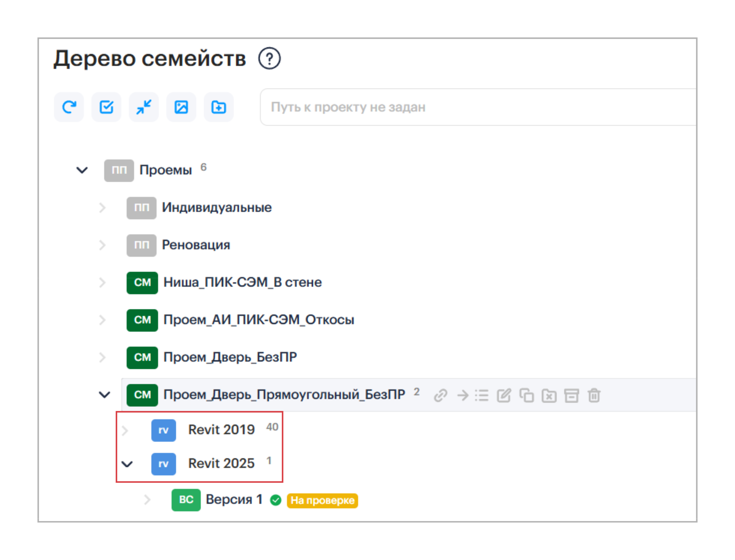Click the На проверке status badge

[322, 501]
